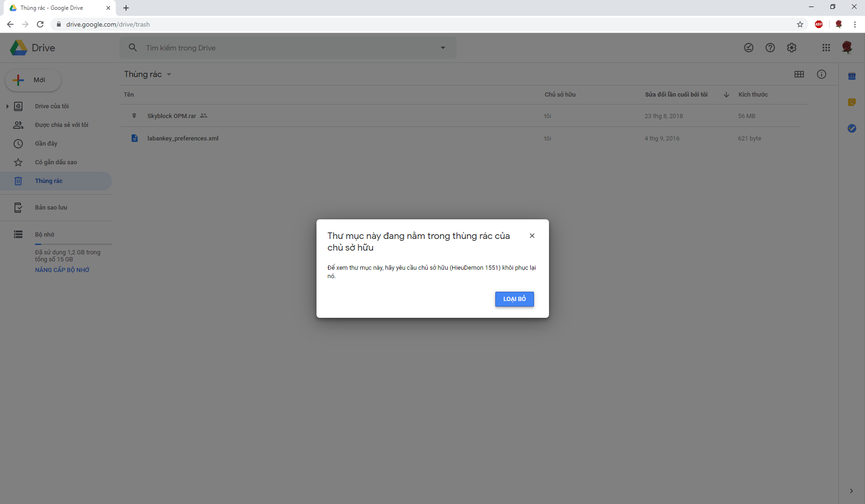View site lock security info
This screenshot has height=504, width=865.
58,24
